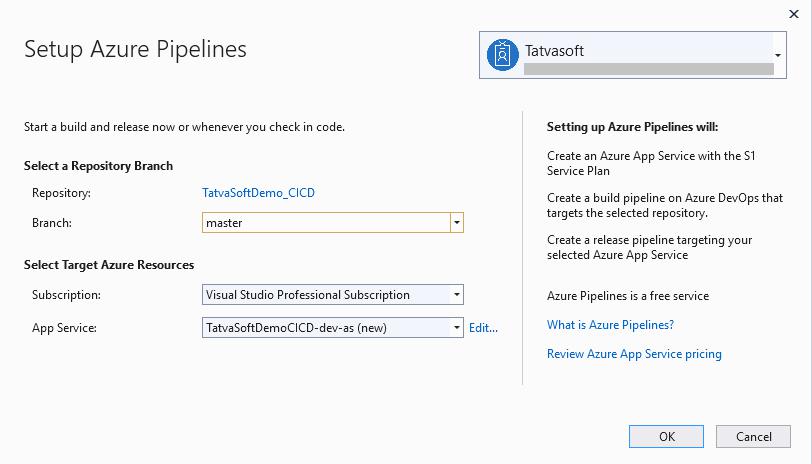The width and height of the screenshot is (812, 464).
Task: Confirm setup with the OK button
Action: 666,437
